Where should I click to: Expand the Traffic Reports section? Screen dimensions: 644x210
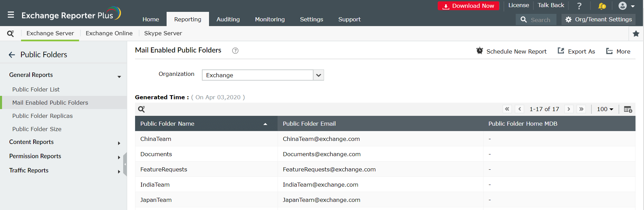[119, 172]
